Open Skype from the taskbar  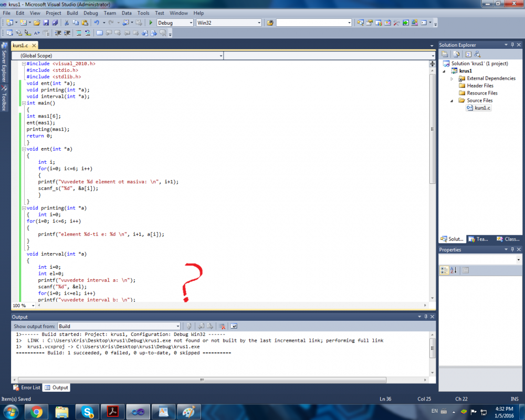(87, 412)
